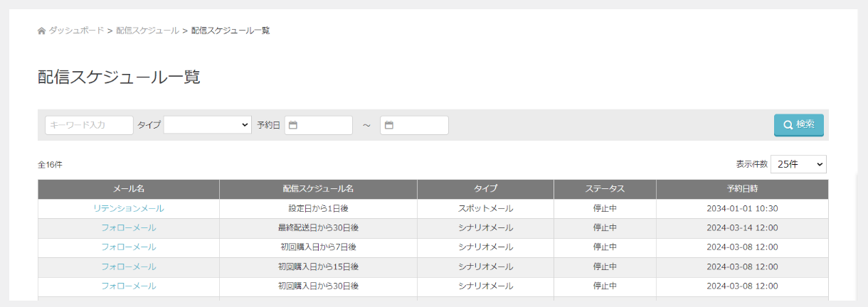Image resolution: width=868 pixels, height=307 pixels.
Task: Click the 予約日時 column header
Action: pos(742,189)
